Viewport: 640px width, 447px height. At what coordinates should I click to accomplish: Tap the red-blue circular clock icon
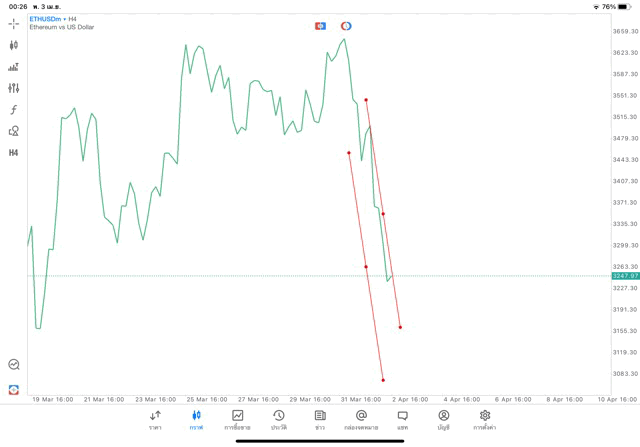tap(346, 25)
